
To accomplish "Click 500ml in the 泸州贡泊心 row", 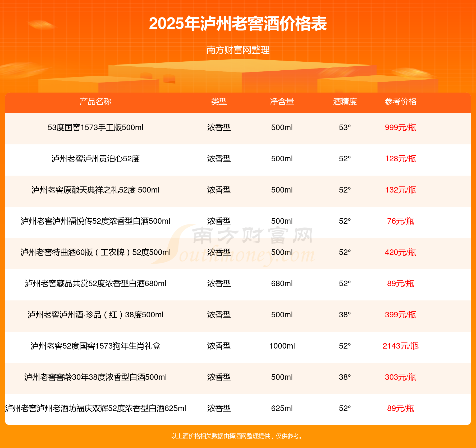I will [282, 159].
